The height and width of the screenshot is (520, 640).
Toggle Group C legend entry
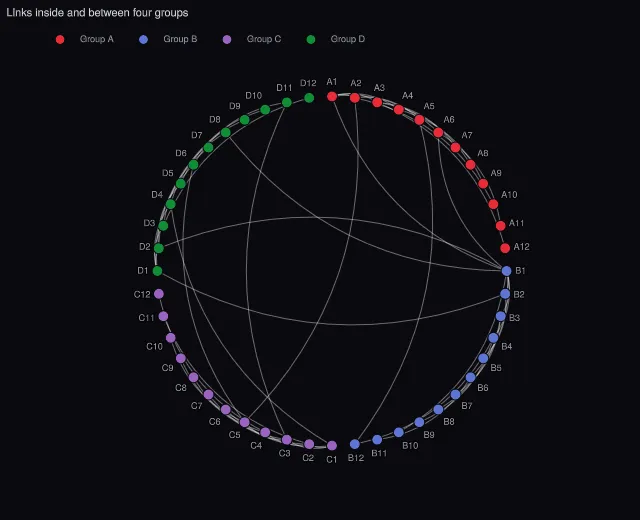tap(252, 39)
